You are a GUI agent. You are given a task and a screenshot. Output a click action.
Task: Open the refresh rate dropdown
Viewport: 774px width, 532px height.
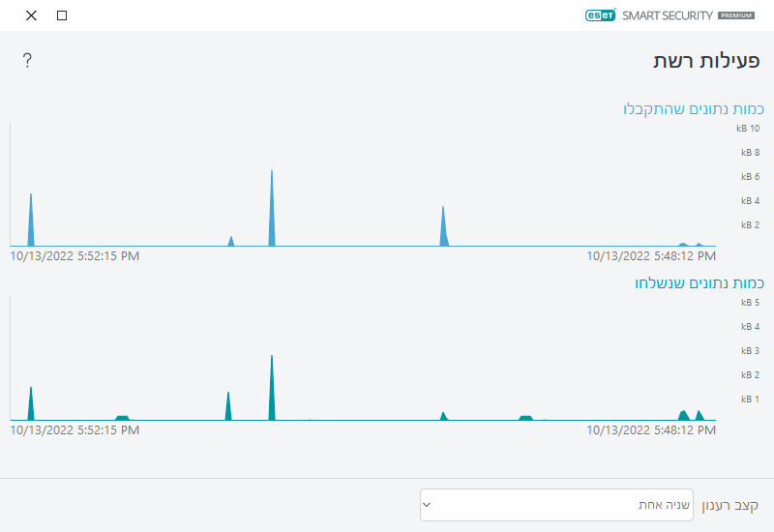click(556, 505)
